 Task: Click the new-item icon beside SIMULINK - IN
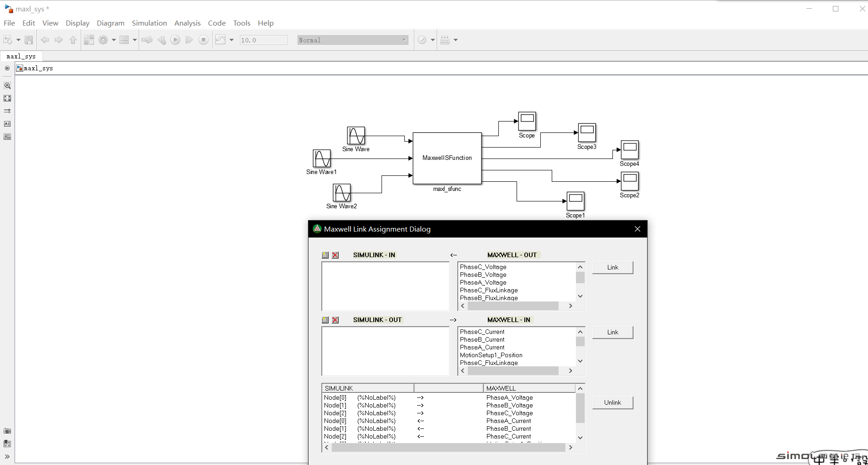point(325,255)
